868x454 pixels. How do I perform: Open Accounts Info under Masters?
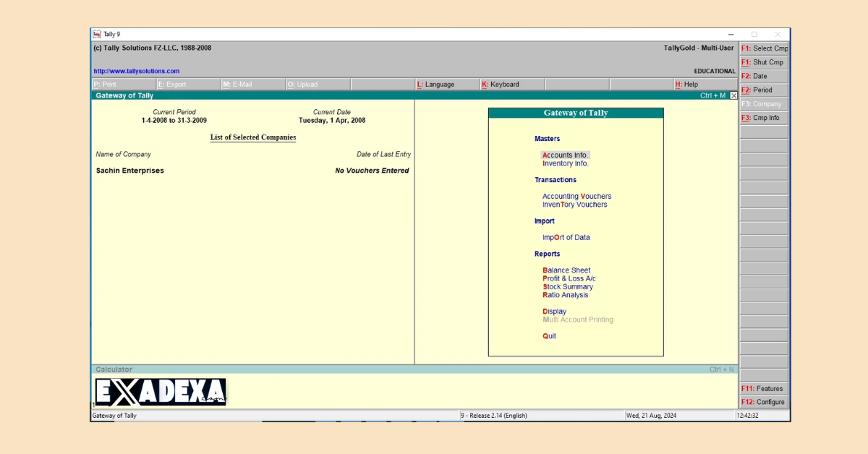(566, 155)
